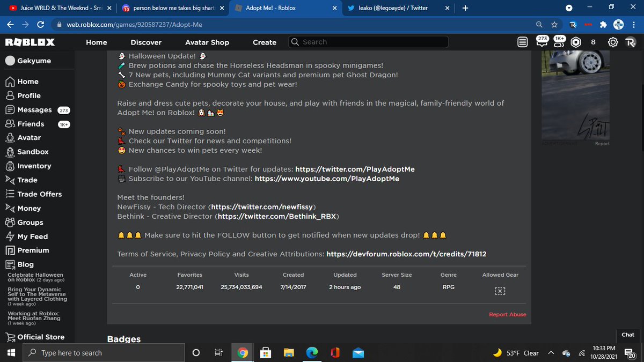
Task: Switch to leako Twitter tab
Action: coord(397,8)
